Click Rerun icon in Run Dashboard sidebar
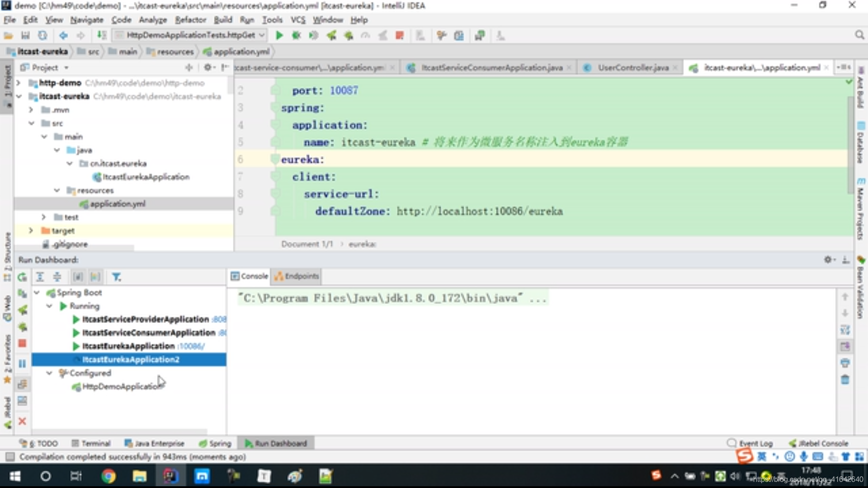This screenshot has width=868, height=488. click(x=22, y=277)
